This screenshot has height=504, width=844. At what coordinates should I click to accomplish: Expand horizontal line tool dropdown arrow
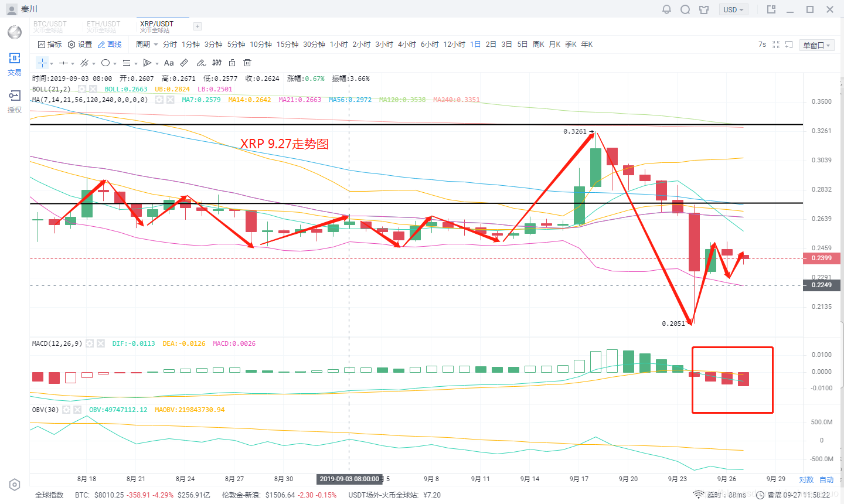[x=73, y=63]
